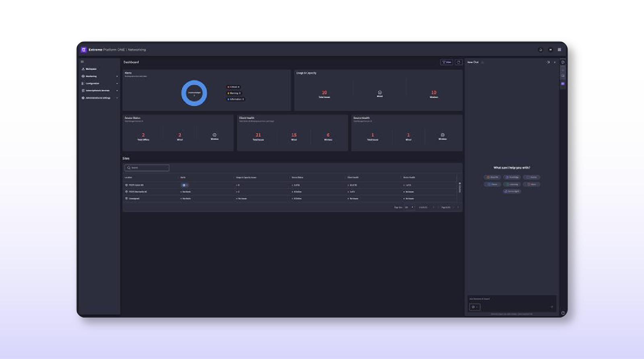
Task: Sort by the Client Health column header
Action: pyautogui.click(x=353, y=177)
